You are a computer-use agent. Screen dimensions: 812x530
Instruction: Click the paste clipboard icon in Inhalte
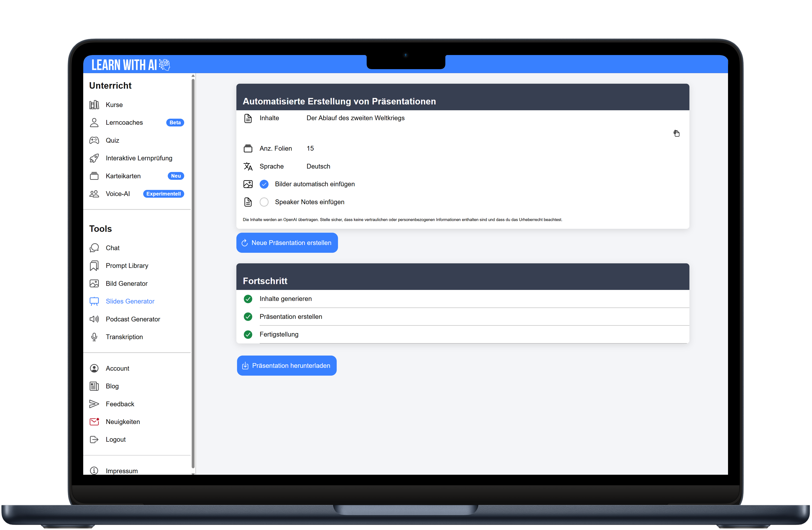click(x=676, y=133)
